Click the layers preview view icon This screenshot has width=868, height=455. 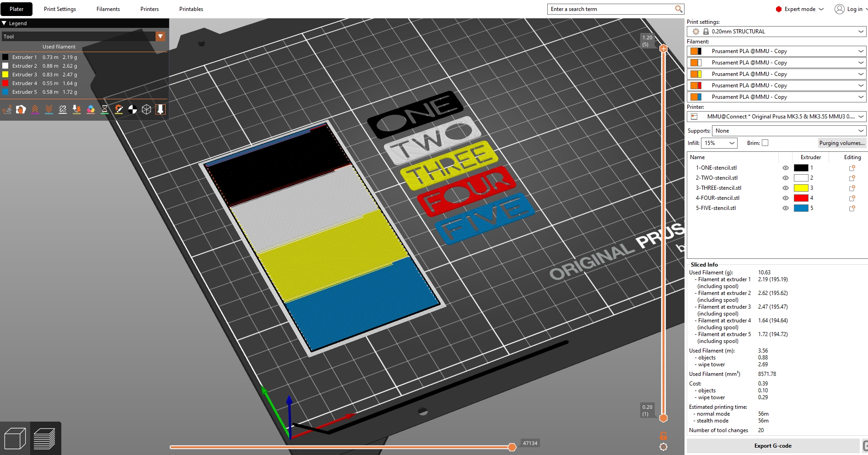tap(45, 439)
